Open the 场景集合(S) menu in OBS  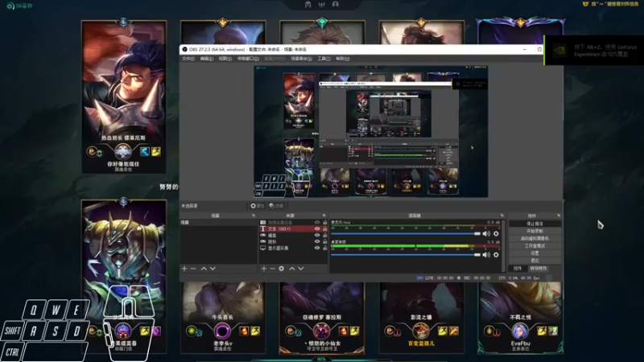[301, 59]
